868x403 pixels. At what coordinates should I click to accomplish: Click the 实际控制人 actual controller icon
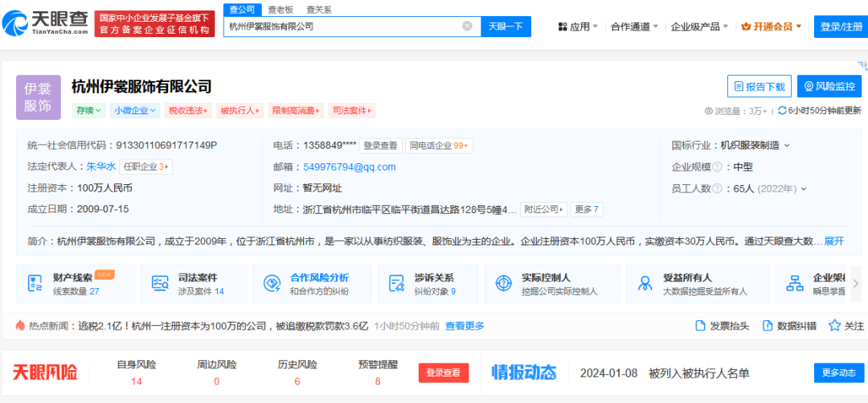(503, 283)
